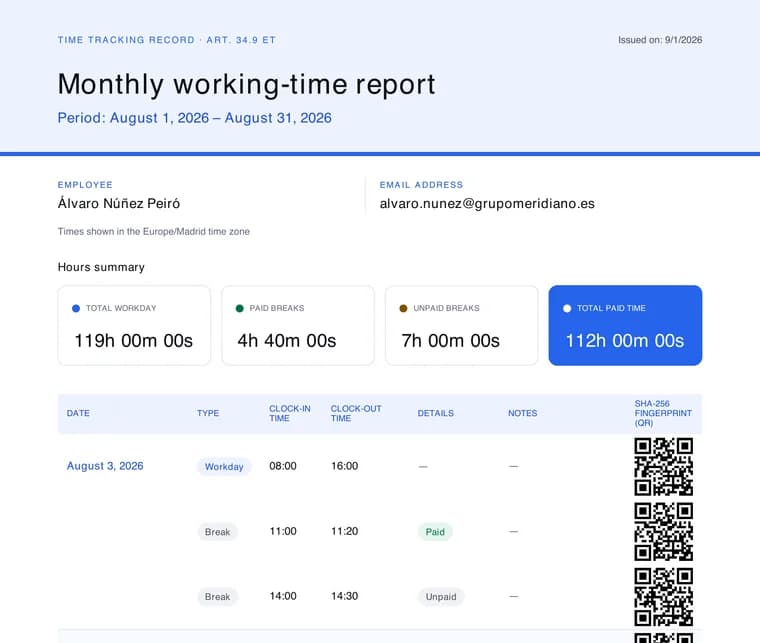The width and height of the screenshot is (760, 643).
Task: Select the Paid Breaks card
Action: click(298, 325)
